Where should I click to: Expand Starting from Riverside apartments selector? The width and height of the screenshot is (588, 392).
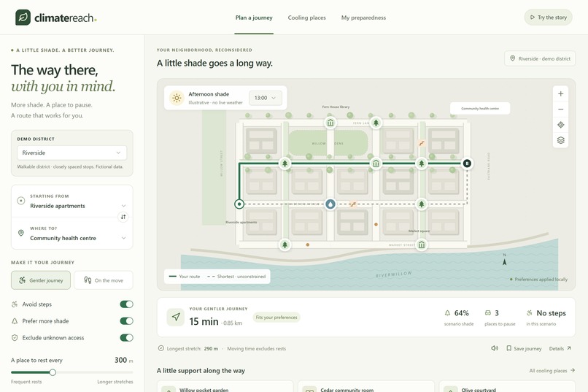(x=72, y=201)
